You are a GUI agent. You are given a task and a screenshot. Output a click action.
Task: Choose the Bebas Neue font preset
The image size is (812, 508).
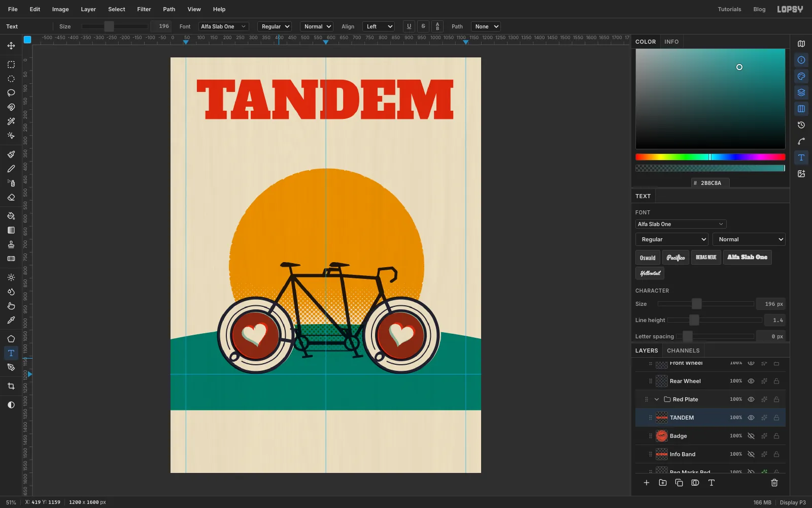coord(706,258)
